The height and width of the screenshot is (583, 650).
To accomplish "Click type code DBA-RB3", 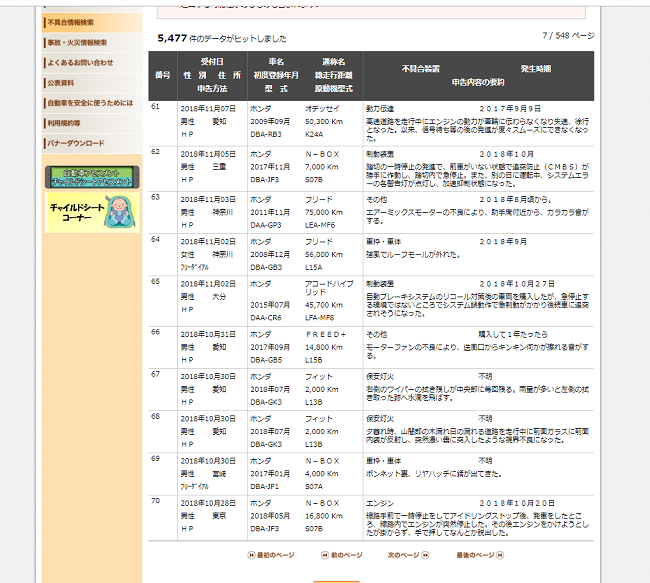I will pyautogui.click(x=266, y=134).
